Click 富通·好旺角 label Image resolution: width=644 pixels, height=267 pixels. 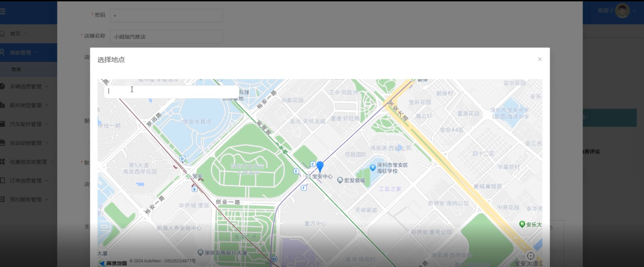[345, 118]
